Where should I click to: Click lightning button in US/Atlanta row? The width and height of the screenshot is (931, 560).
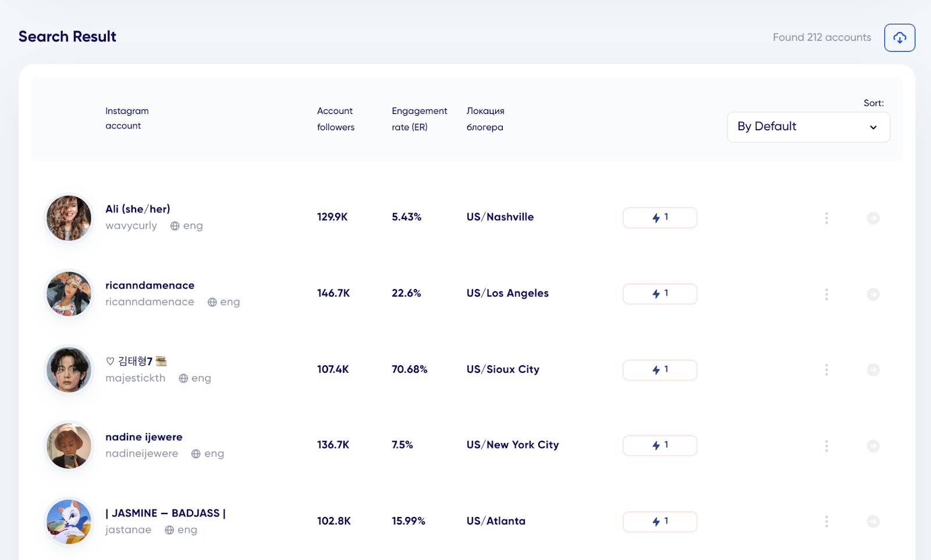(660, 522)
